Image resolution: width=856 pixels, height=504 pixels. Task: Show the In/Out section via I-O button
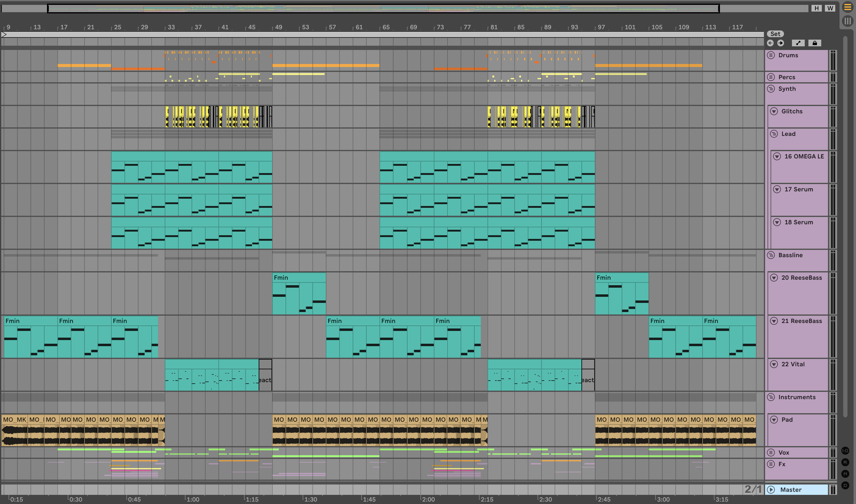coord(845,451)
